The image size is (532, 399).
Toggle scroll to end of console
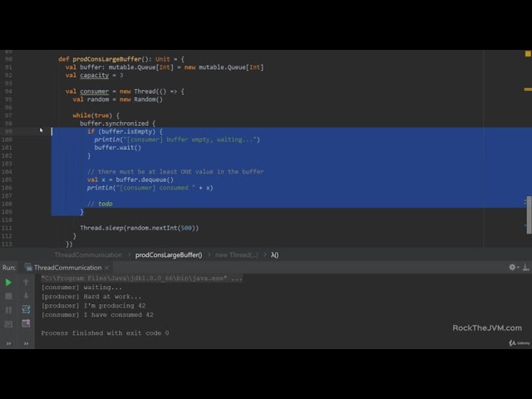[26, 323]
